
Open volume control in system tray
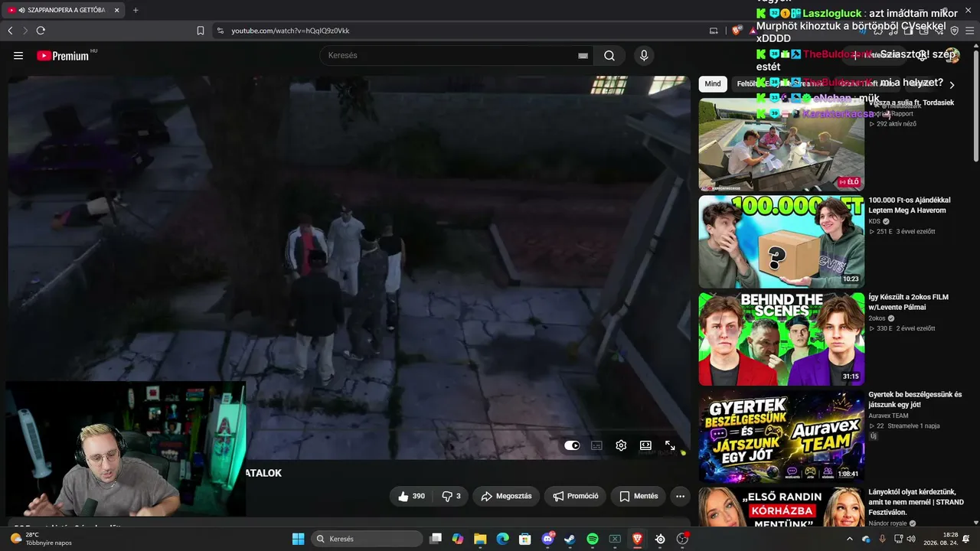point(912,539)
